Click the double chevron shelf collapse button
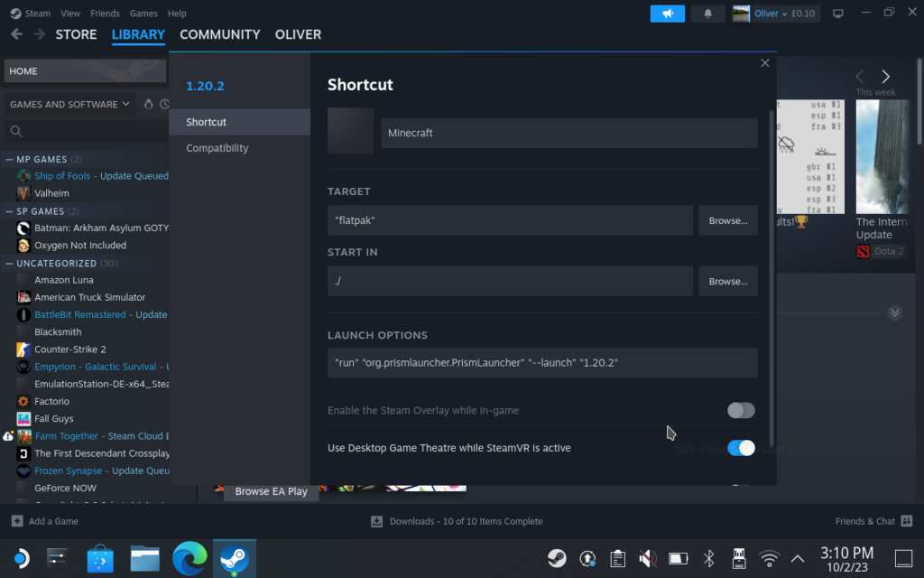Viewport: 924px width, 578px height. (894, 312)
